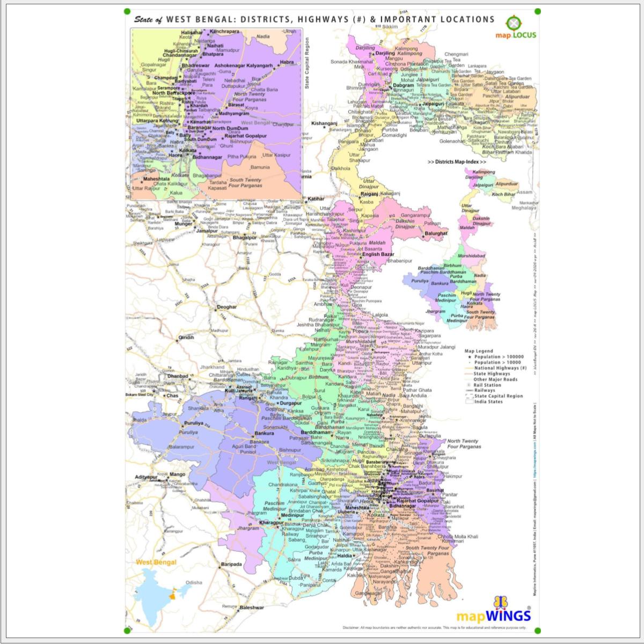Viewport: 644px width, 644px height.
Task: Click the Railways line symbol in legend
Action: coord(469,391)
